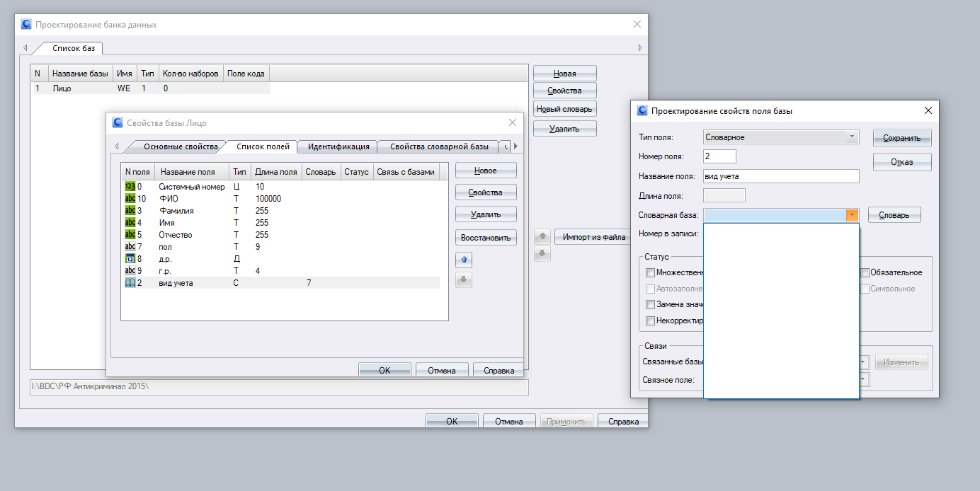Click the right tab-scroll arrow in Свойства базы Лицо
The width and height of the screenshot is (980, 491).
click(x=515, y=146)
